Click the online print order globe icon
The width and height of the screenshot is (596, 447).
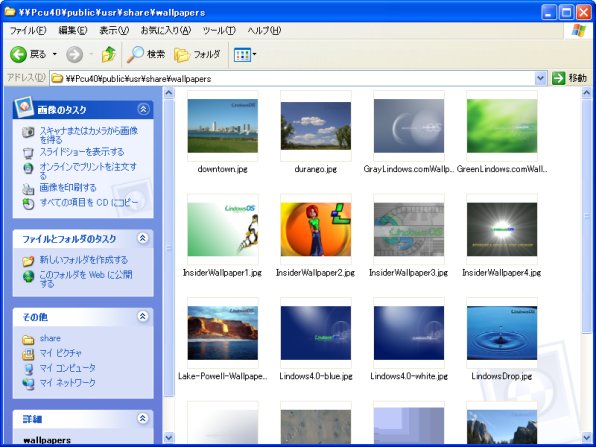28,168
